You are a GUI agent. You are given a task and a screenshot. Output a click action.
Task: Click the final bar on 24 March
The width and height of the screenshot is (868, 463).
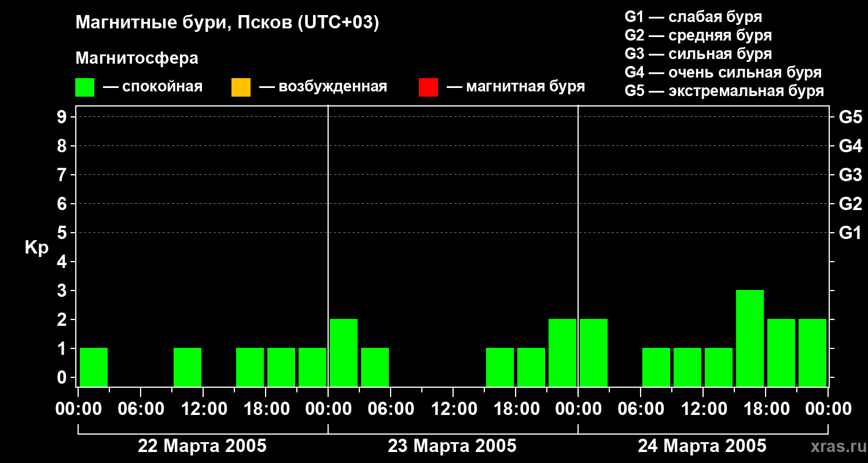click(812, 352)
